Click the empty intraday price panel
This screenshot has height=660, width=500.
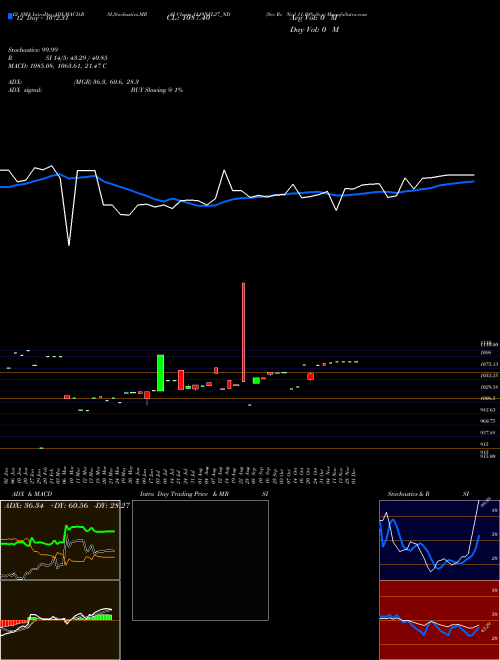[x=200, y=560]
